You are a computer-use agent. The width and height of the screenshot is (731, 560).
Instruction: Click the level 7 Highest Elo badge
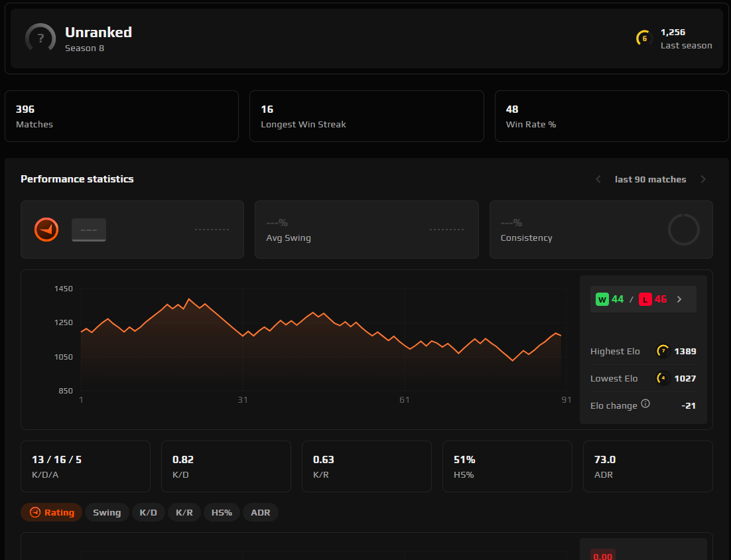pyautogui.click(x=663, y=350)
